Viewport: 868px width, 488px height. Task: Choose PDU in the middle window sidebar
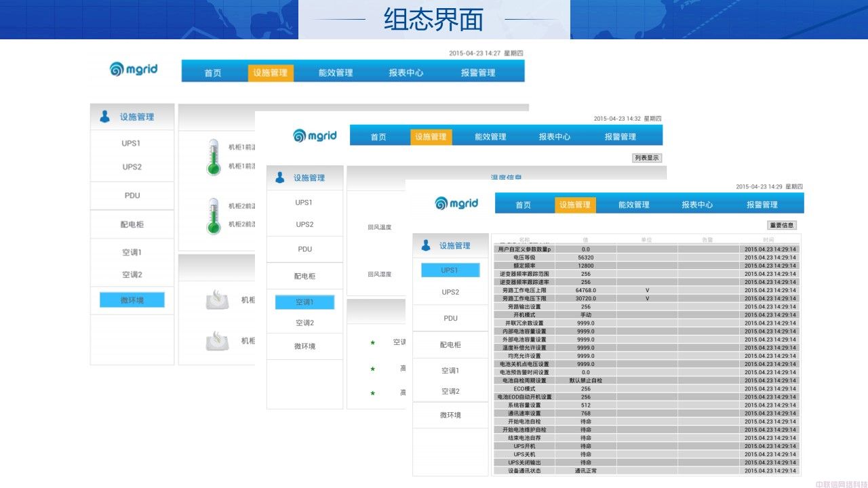tap(305, 249)
